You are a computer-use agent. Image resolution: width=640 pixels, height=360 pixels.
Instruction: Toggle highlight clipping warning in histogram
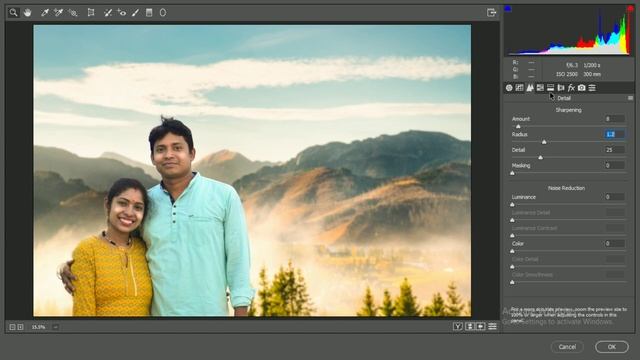coord(630,9)
